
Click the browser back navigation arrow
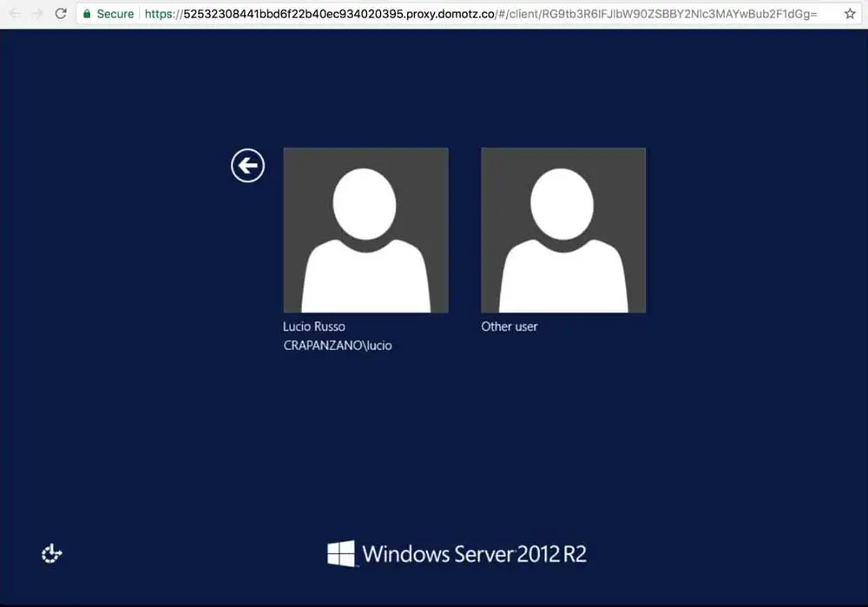point(12,14)
